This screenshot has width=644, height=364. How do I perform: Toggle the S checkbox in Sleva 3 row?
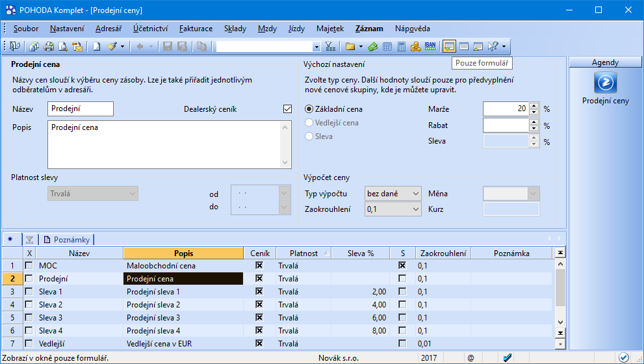coord(402,318)
